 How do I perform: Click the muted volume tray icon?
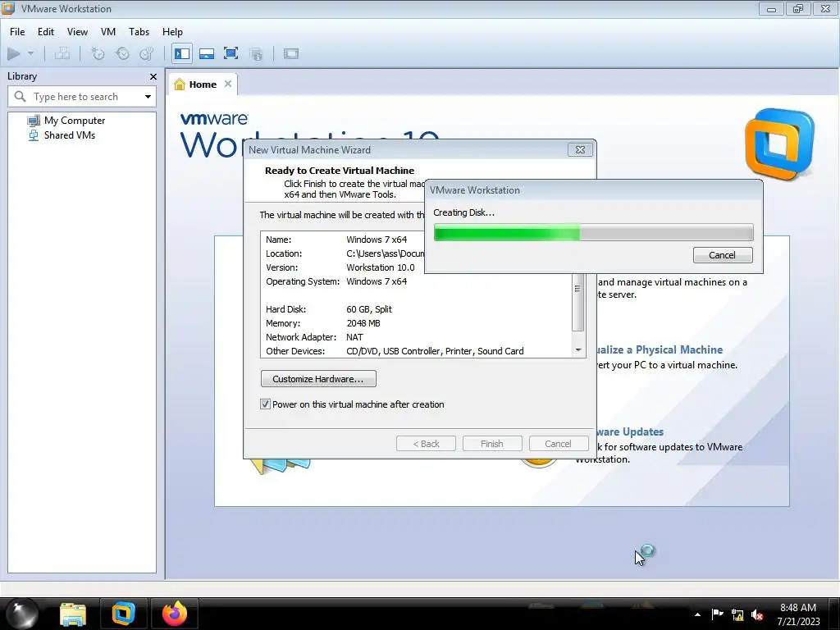(757, 615)
